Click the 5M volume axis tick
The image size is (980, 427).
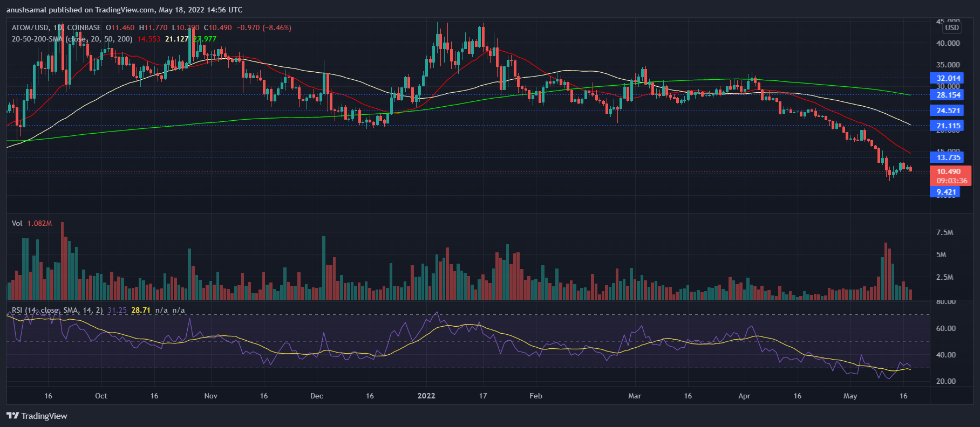pyautogui.click(x=941, y=254)
